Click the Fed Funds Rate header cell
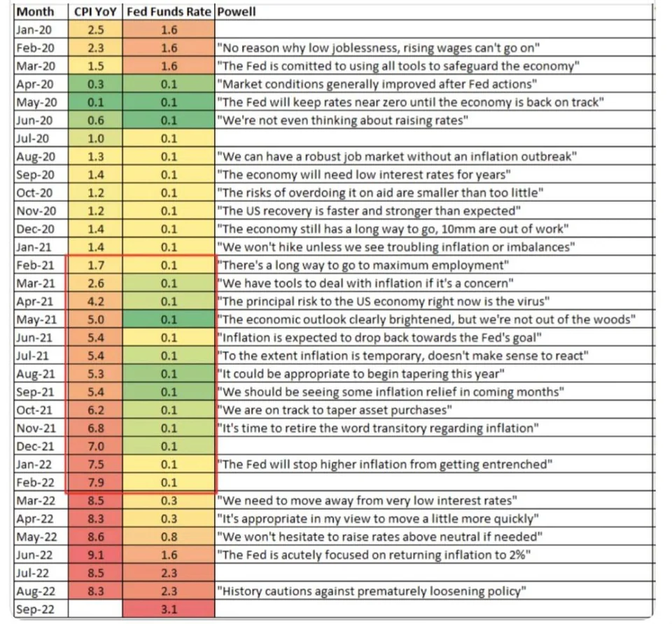672x624 pixels. 167,13
